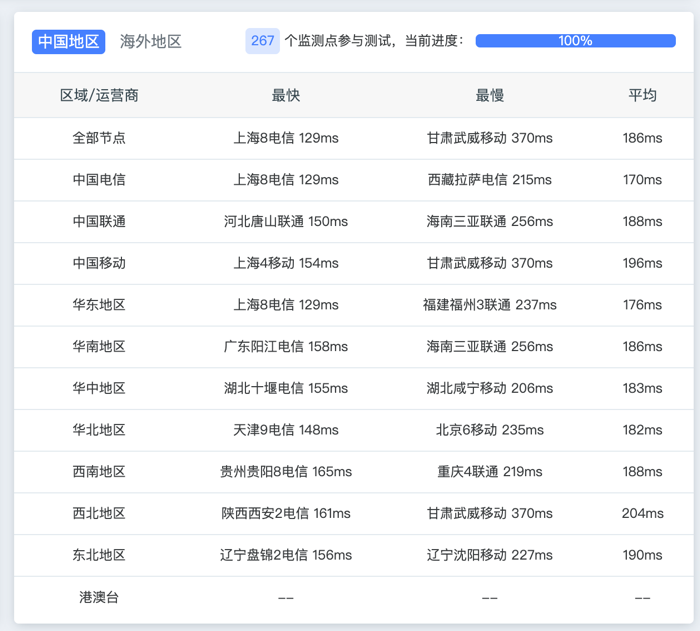Click 上海4移动 154ms cell
Screen dimensions: 700x631
[x=286, y=263]
